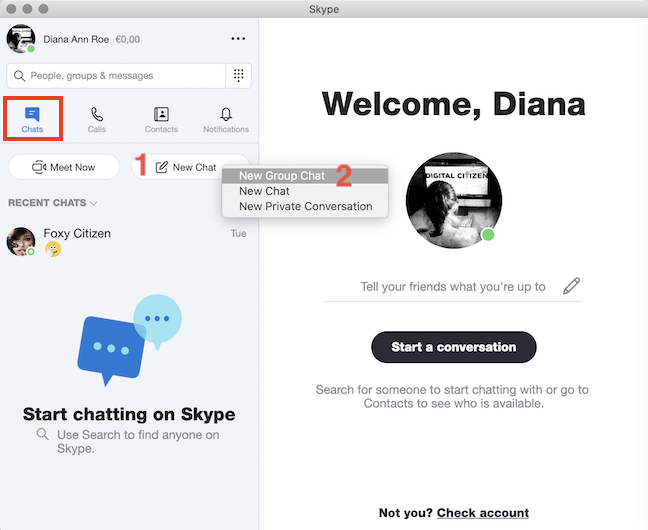The image size is (648, 530).
Task: Select New Chat in the popup menu
Action: [x=305, y=191]
